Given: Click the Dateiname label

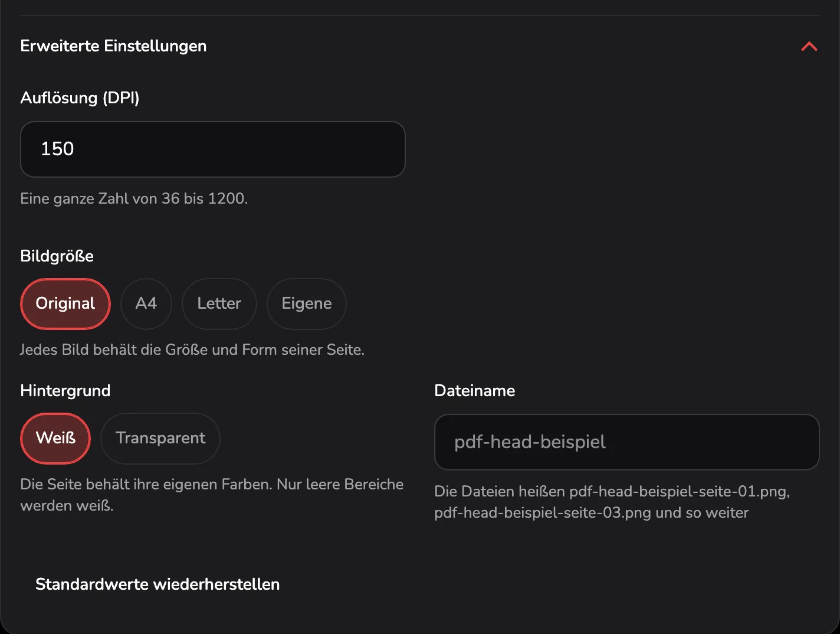Looking at the screenshot, I should [475, 391].
